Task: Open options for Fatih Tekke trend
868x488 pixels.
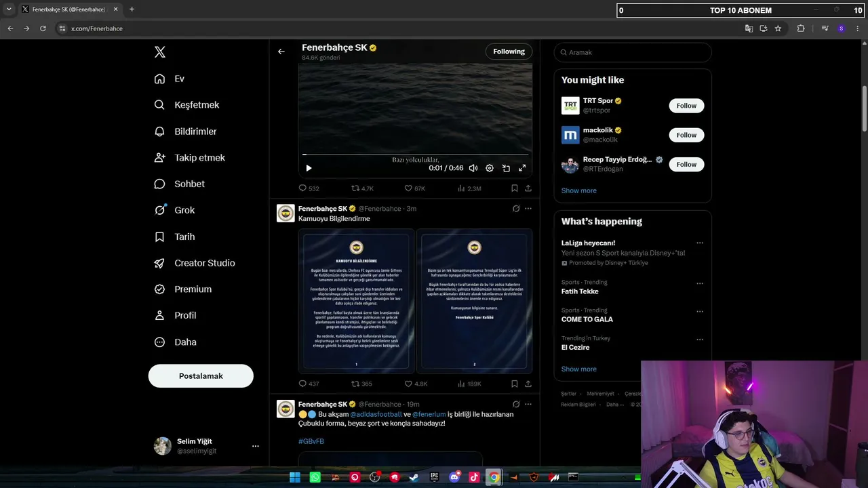Action: tap(700, 283)
